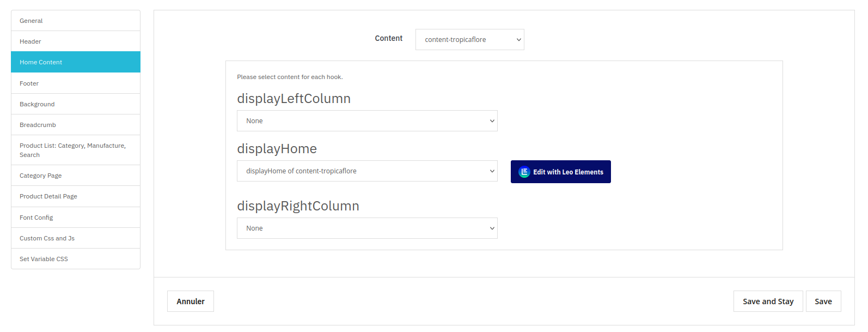Open the General settings tab
Viewport: 868px width, 332px height.
(x=76, y=21)
